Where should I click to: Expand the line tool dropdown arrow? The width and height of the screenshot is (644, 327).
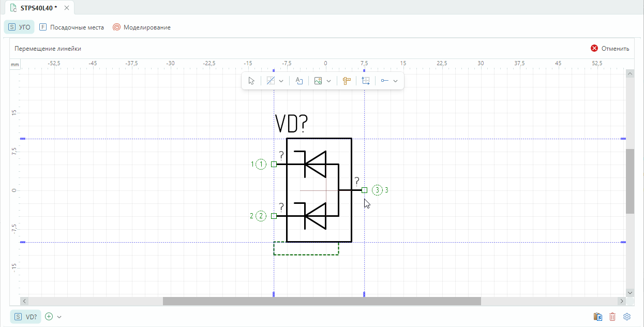click(281, 81)
